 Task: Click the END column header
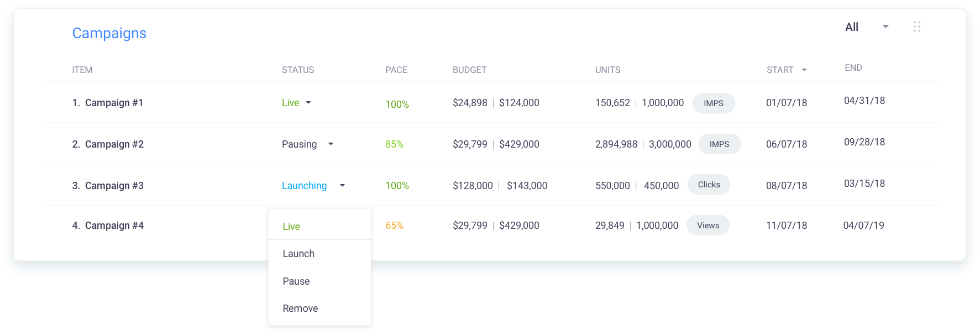tap(853, 68)
